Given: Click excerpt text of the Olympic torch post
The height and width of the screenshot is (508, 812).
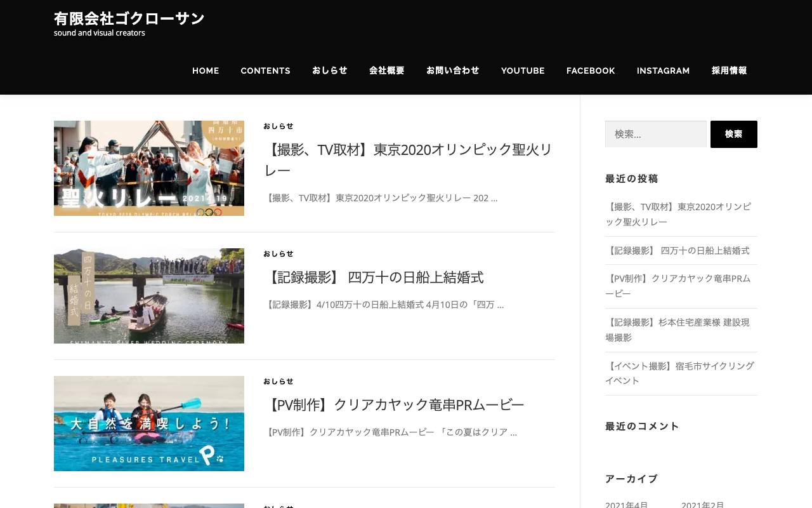Looking at the screenshot, I should 381,198.
